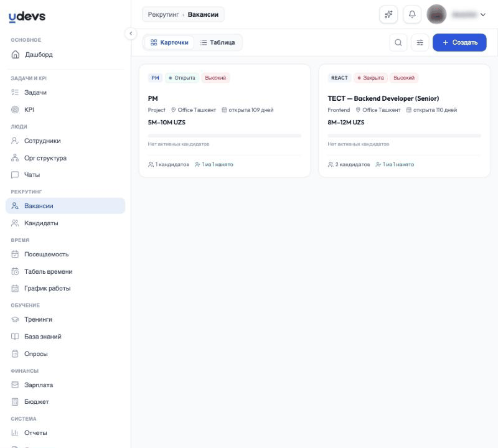The width and height of the screenshot is (498, 448).
Task: Click the Дашборд home icon
Action: pos(15,54)
